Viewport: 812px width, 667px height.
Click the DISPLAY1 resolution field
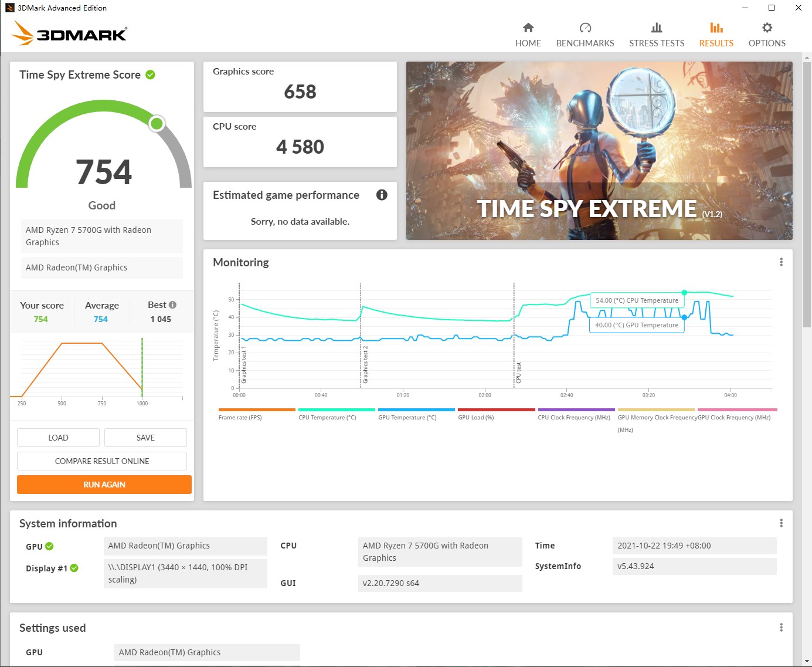[x=185, y=574]
